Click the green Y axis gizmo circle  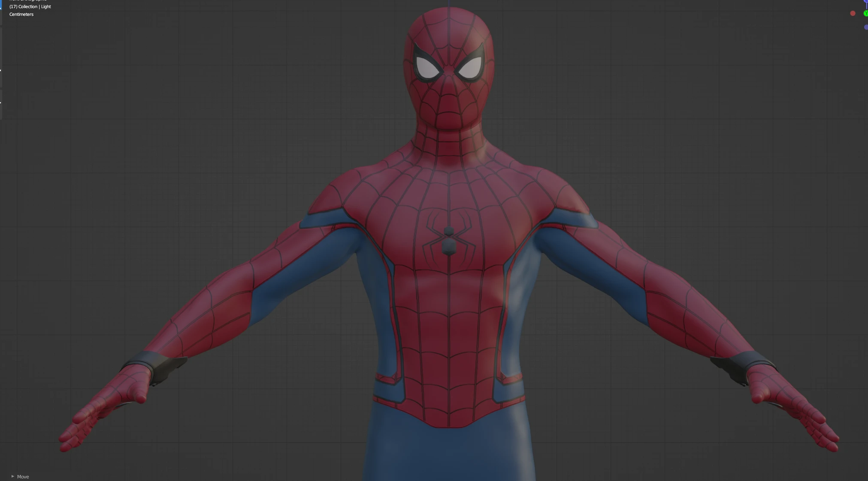[865, 13]
